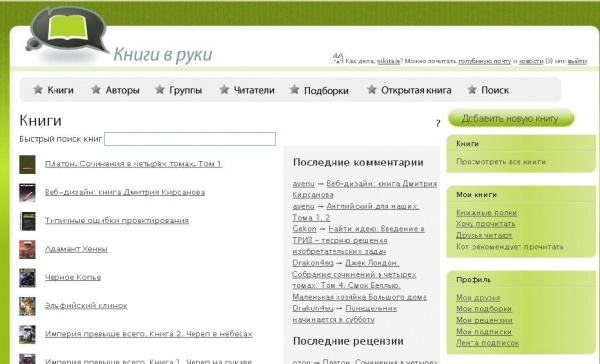Open Мои рецензии profile link
This screenshot has width=600, height=364.
coord(484,320)
